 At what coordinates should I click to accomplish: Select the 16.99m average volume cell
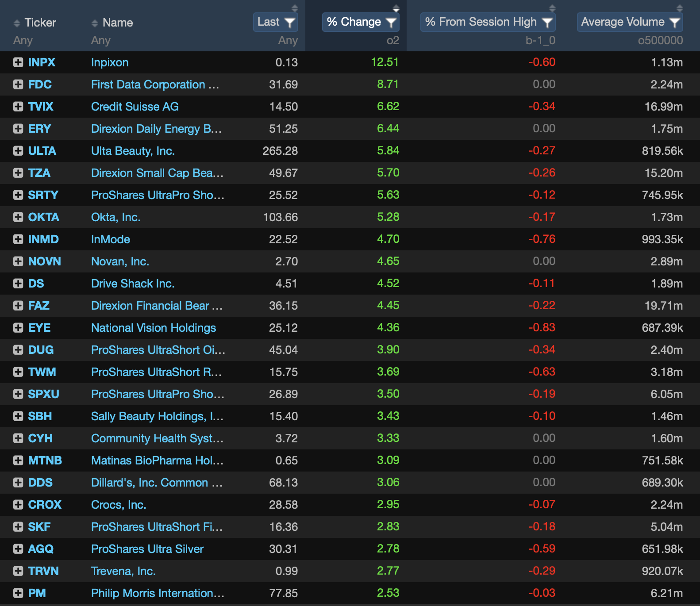(x=664, y=107)
